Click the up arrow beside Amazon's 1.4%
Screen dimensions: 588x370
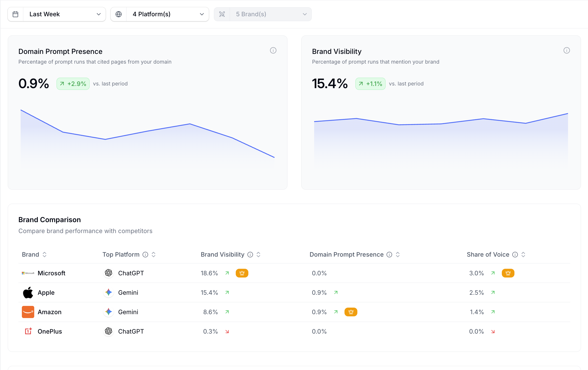(x=493, y=312)
